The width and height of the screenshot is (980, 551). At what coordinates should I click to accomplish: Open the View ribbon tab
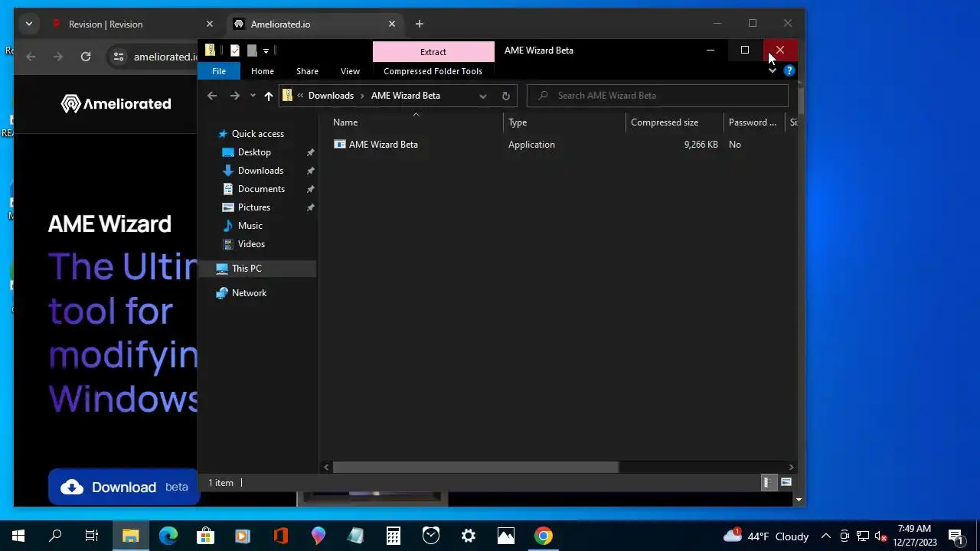click(x=350, y=71)
